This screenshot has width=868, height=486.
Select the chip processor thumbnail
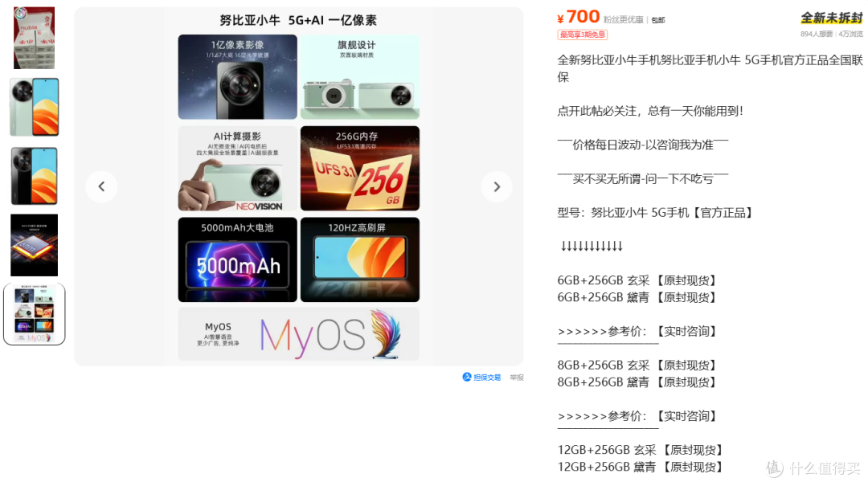point(35,245)
